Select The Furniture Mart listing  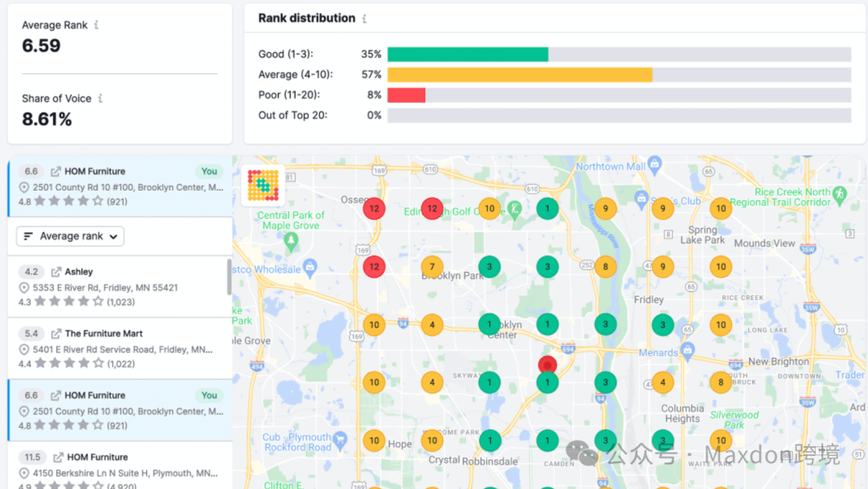(x=118, y=349)
